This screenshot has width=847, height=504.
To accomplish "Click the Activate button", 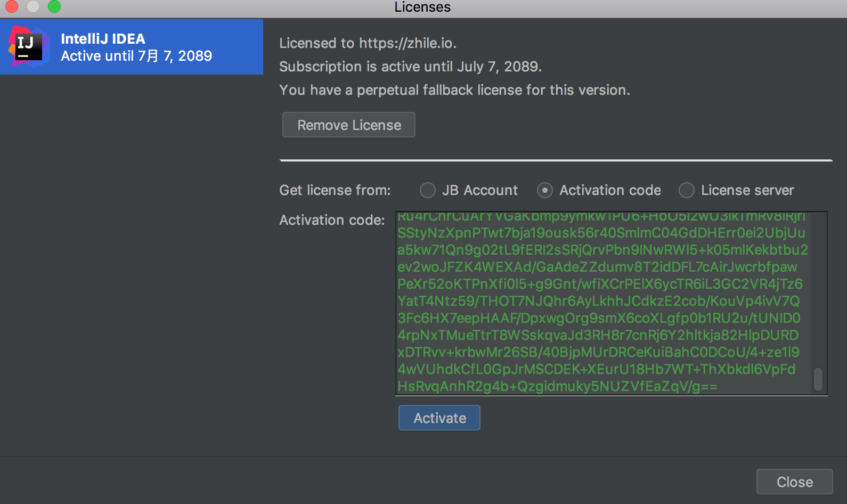I will (x=439, y=418).
